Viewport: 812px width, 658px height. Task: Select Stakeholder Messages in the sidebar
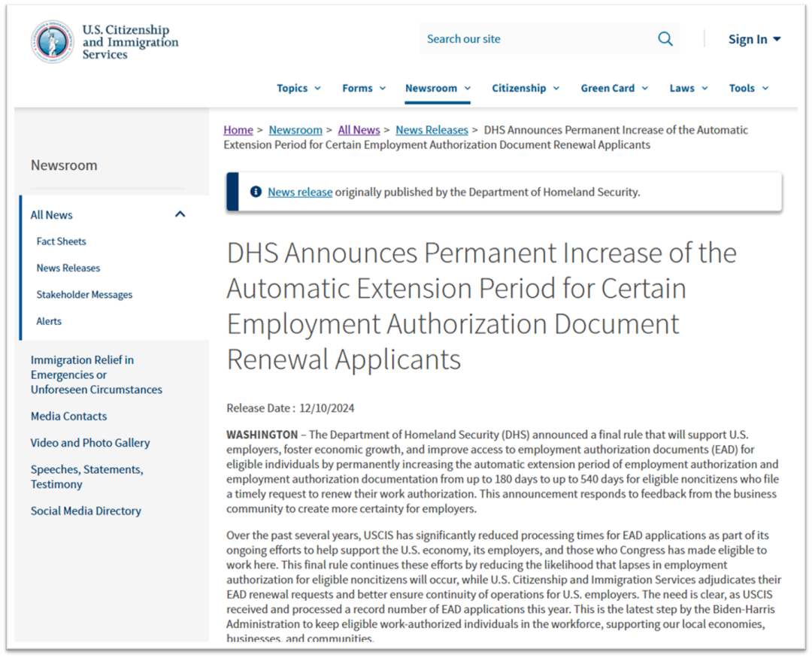84,295
